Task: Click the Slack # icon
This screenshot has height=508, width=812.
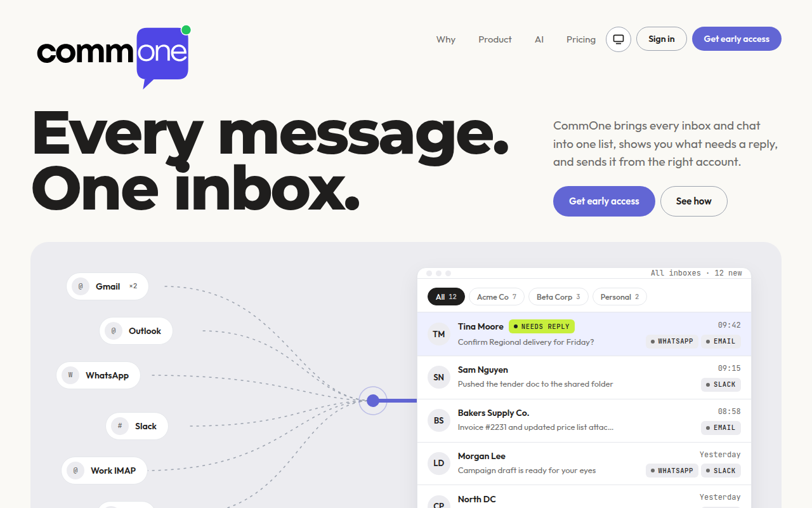Action: 120,426
